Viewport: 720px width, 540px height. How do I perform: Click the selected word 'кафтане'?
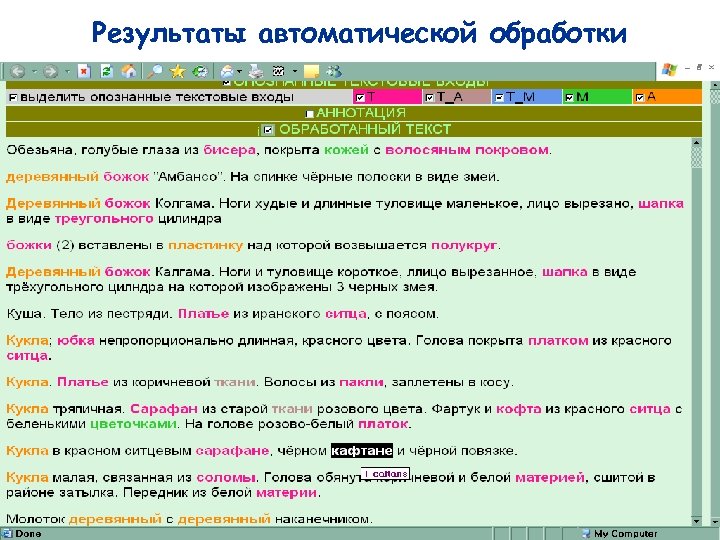(x=362, y=450)
